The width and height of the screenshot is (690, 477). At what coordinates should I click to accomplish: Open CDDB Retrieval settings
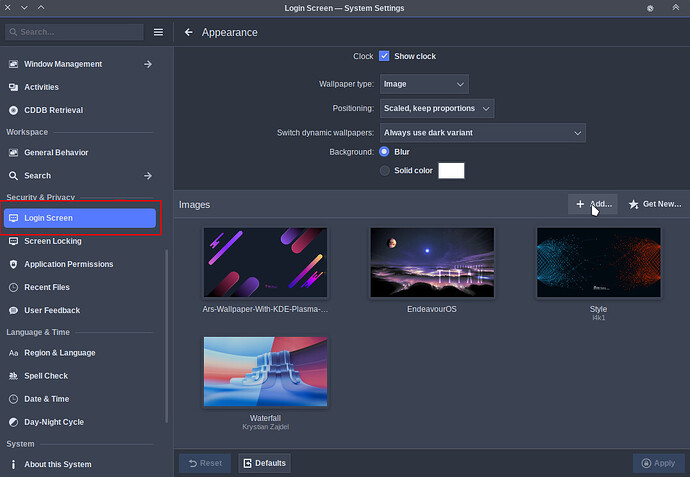coord(80,110)
